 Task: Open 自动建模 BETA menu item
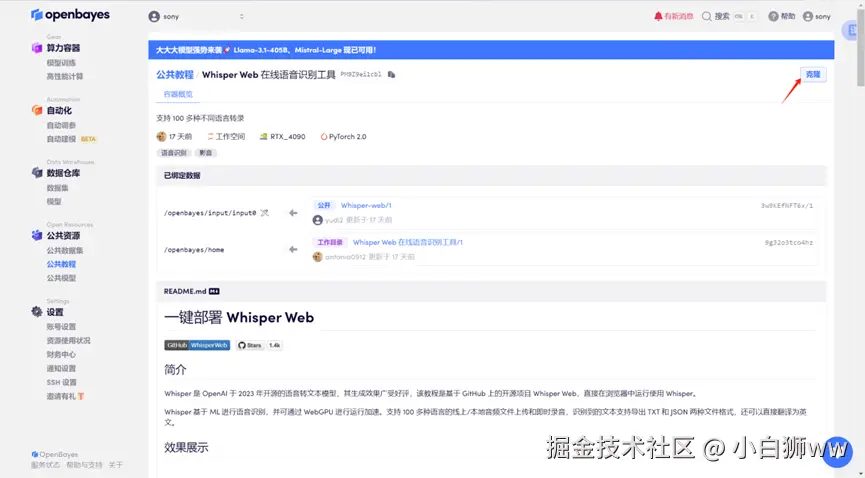72,139
